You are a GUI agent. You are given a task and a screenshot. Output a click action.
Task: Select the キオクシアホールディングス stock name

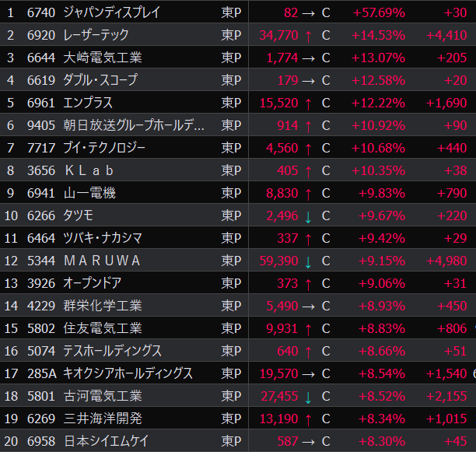coord(128,373)
